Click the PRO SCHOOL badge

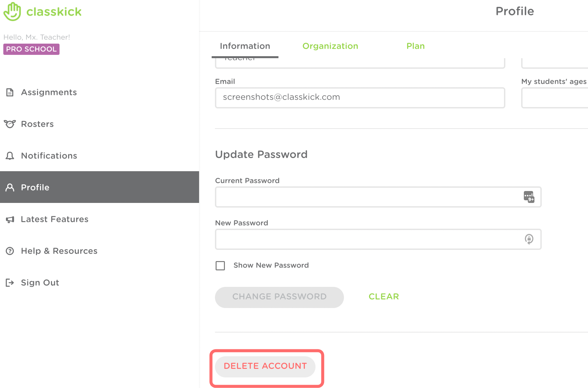(x=31, y=49)
